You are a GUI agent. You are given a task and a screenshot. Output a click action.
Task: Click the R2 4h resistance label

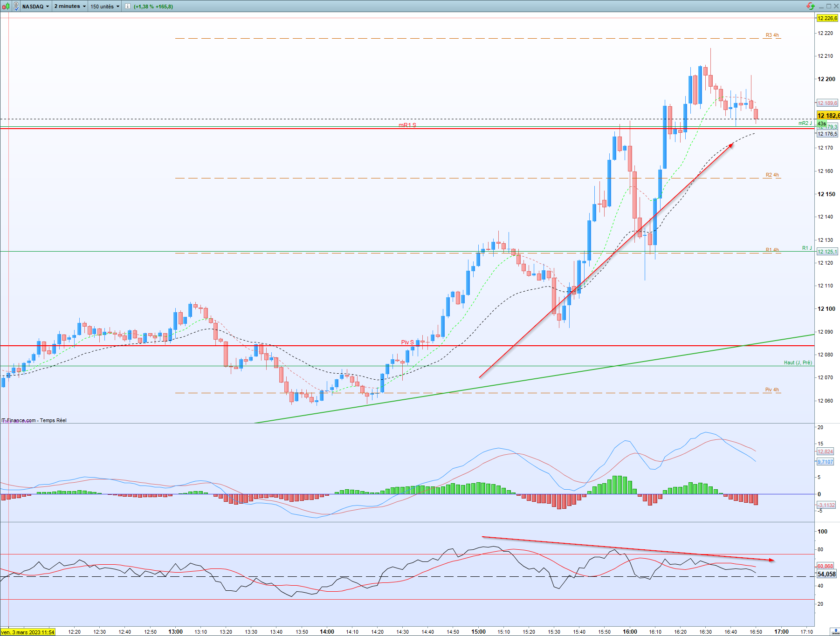(x=772, y=175)
